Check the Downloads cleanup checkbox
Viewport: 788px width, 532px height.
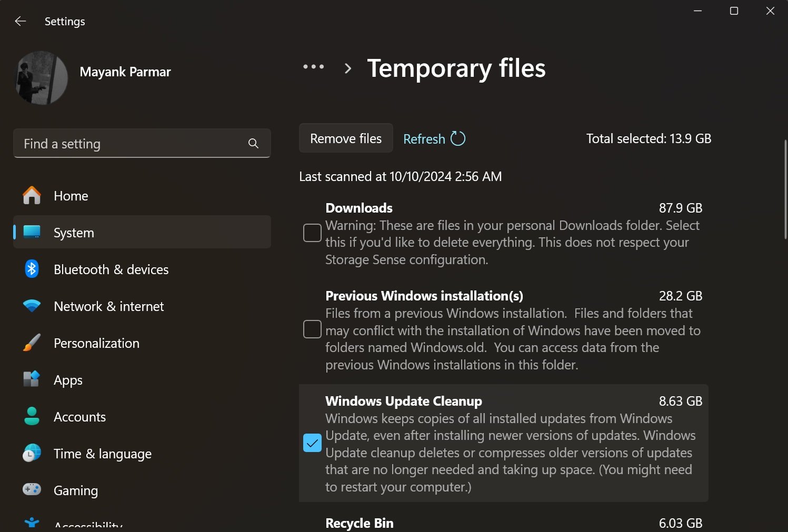coord(312,232)
